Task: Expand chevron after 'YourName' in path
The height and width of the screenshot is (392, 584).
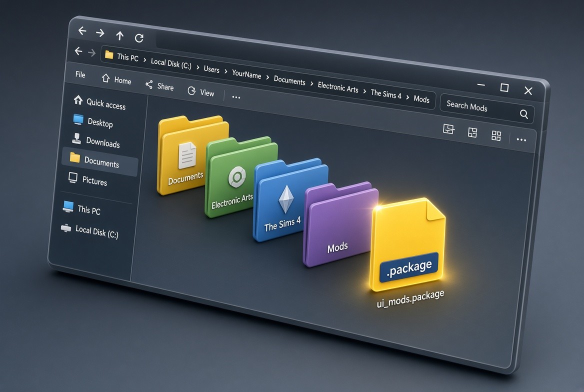Action: coord(267,77)
